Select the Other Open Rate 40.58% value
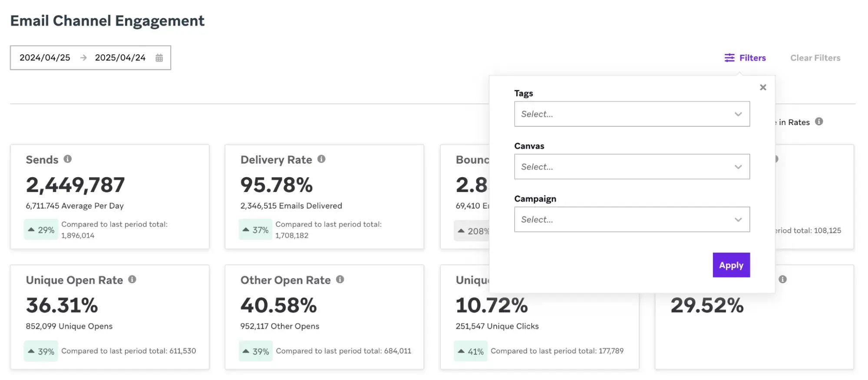 (x=279, y=305)
